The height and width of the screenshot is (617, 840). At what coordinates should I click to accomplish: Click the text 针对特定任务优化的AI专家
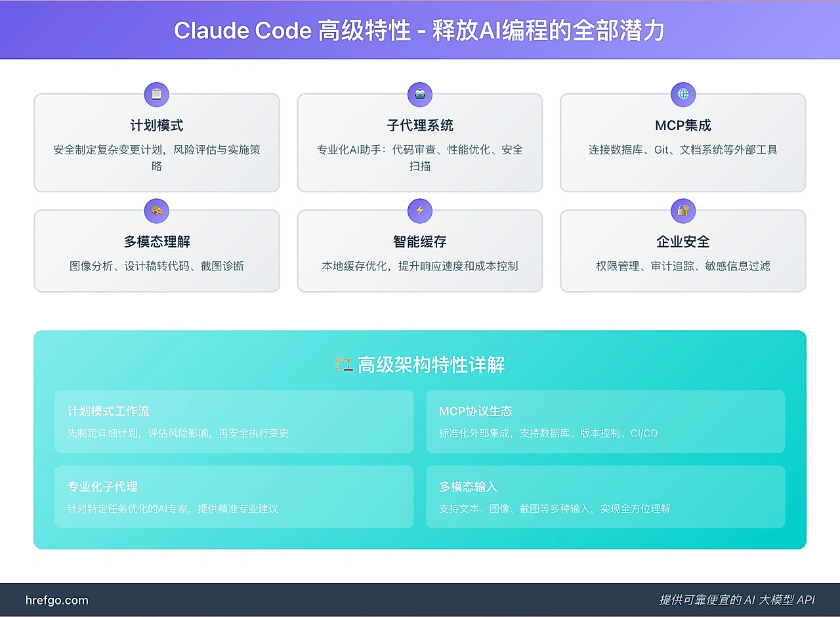point(173,509)
